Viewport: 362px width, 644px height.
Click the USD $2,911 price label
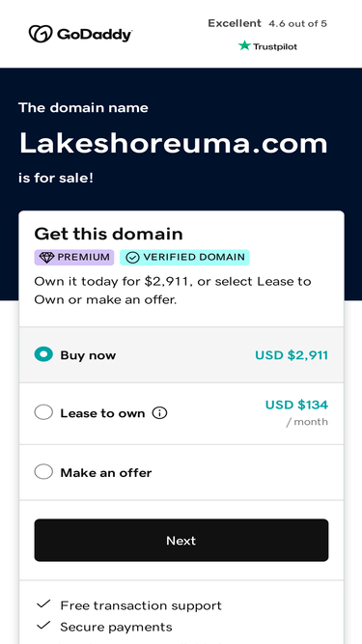[x=292, y=355]
